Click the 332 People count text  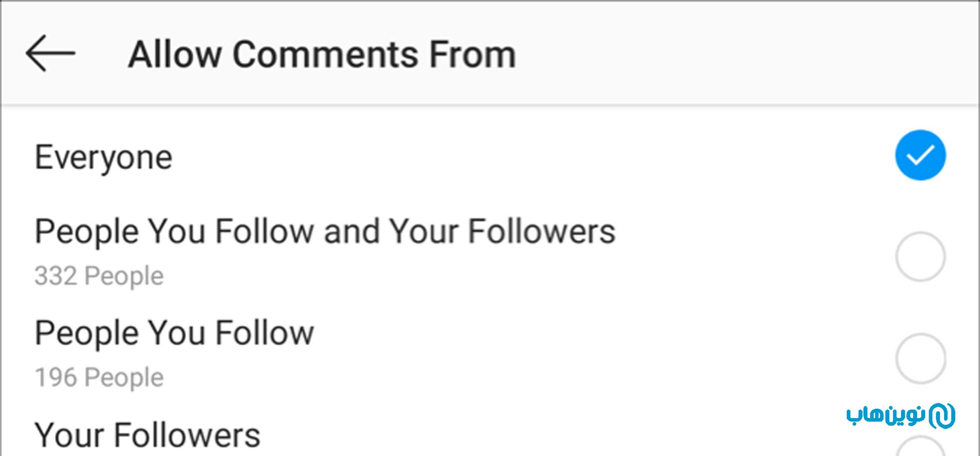(x=99, y=276)
